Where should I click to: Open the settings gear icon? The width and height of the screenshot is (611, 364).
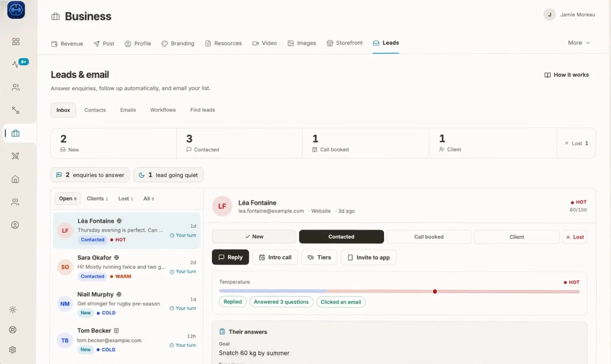pyautogui.click(x=13, y=350)
